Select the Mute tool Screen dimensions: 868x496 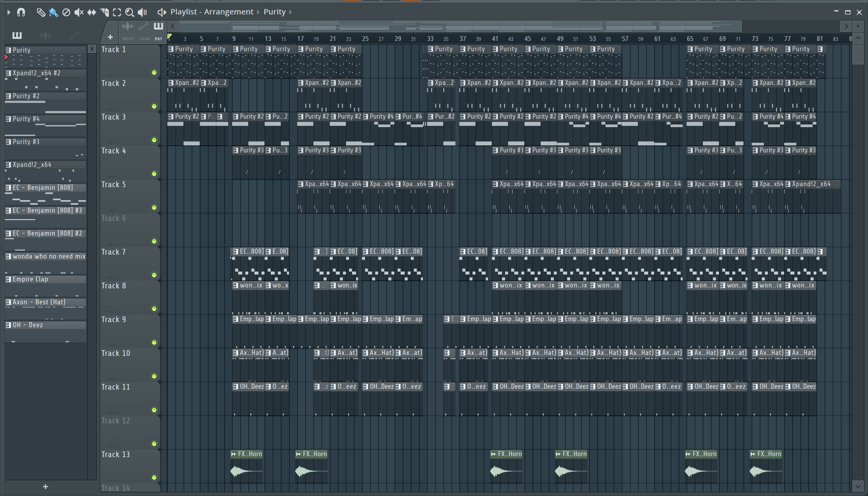pyautogui.click(x=79, y=12)
